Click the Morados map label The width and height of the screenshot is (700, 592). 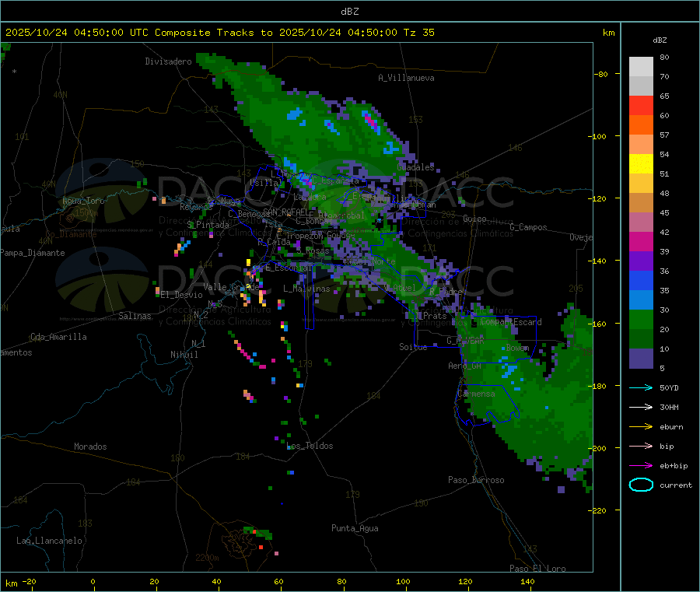[91, 447]
